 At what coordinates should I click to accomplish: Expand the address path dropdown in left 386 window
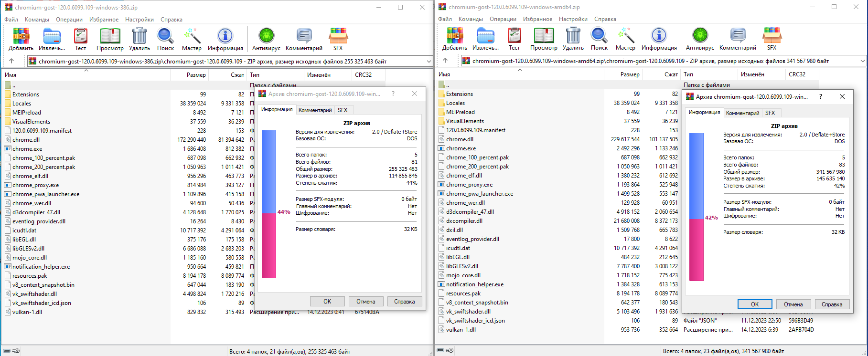click(429, 61)
